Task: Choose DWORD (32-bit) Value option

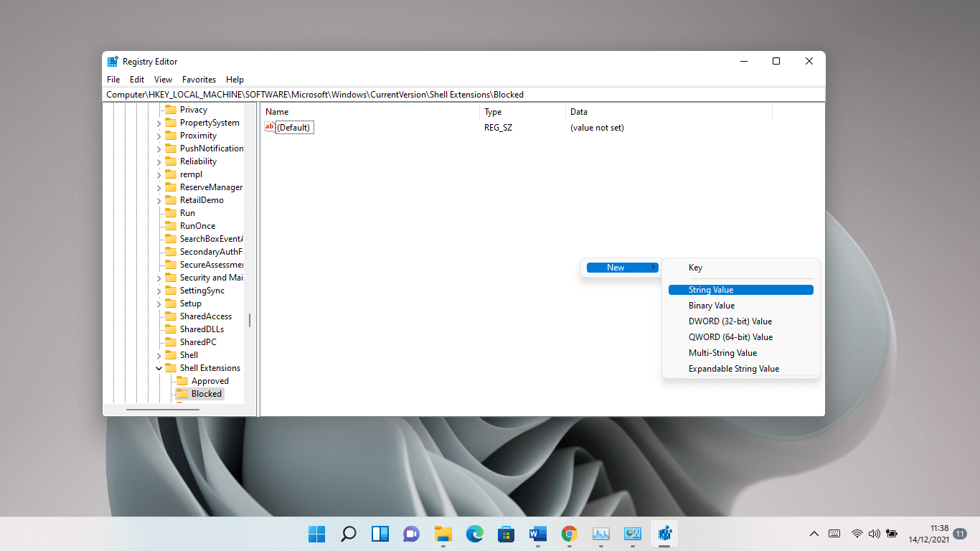Action: pos(730,321)
